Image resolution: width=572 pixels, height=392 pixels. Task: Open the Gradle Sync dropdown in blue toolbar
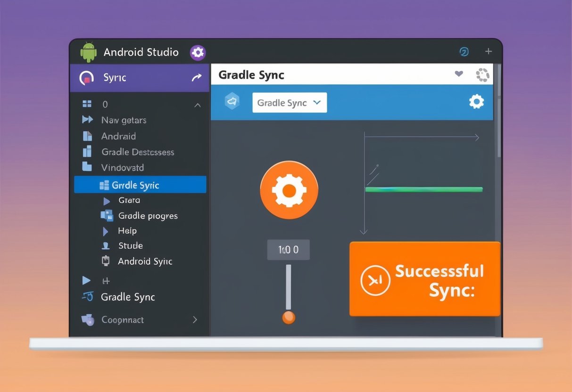[x=290, y=103]
